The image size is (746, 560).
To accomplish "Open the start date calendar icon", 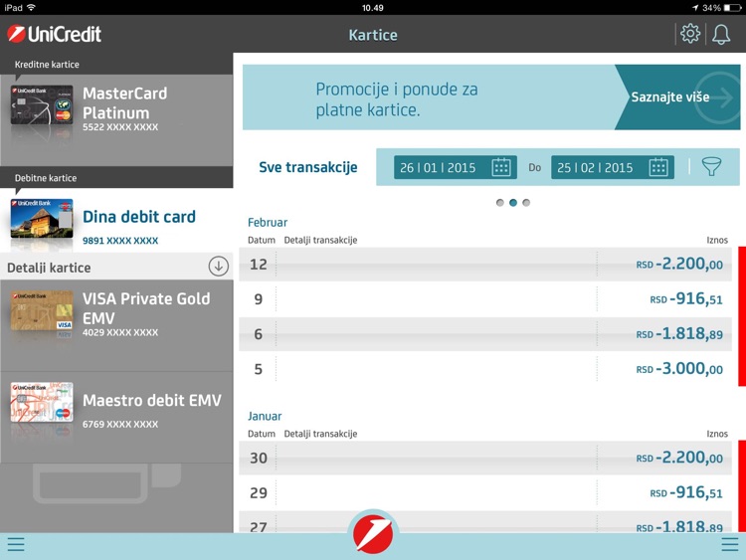I will click(x=501, y=167).
